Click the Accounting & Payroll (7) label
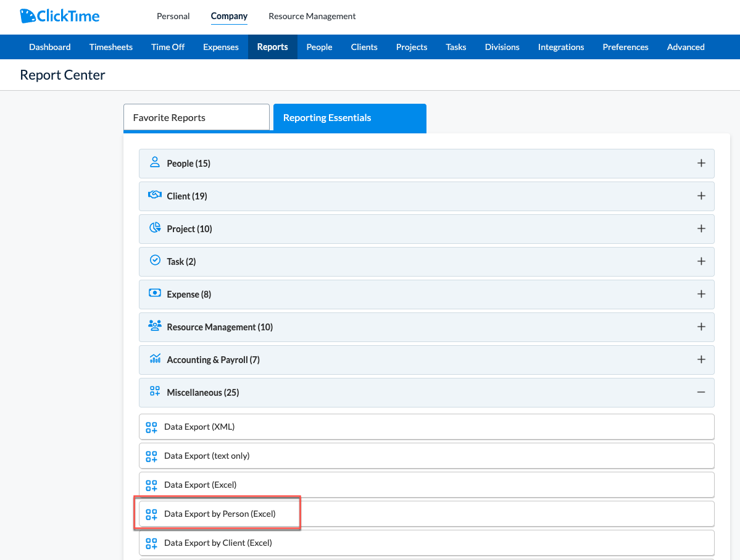The image size is (740, 560). click(213, 360)
